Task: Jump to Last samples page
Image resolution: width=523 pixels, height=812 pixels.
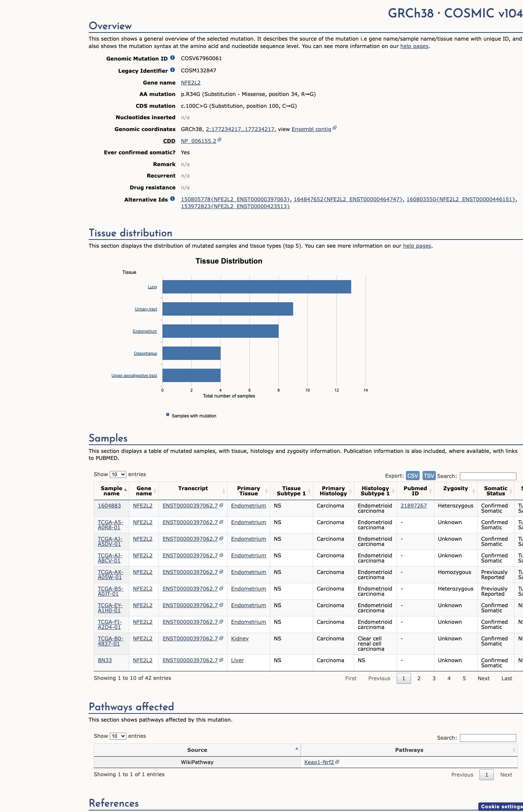Action: 507,678
